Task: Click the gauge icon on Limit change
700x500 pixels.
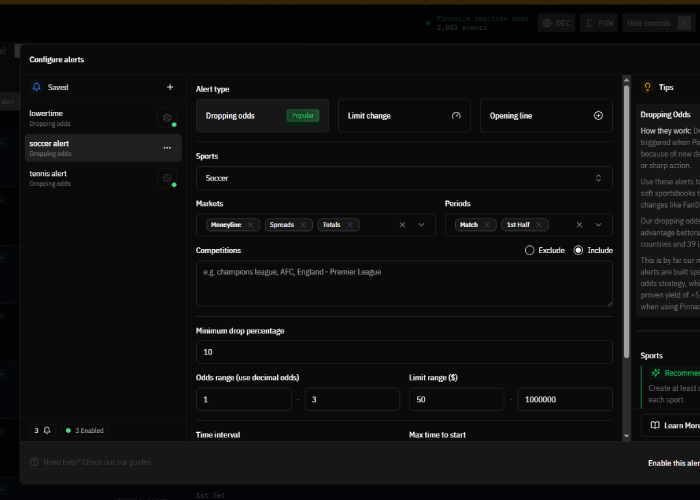Action: click(x=456, y=116)
